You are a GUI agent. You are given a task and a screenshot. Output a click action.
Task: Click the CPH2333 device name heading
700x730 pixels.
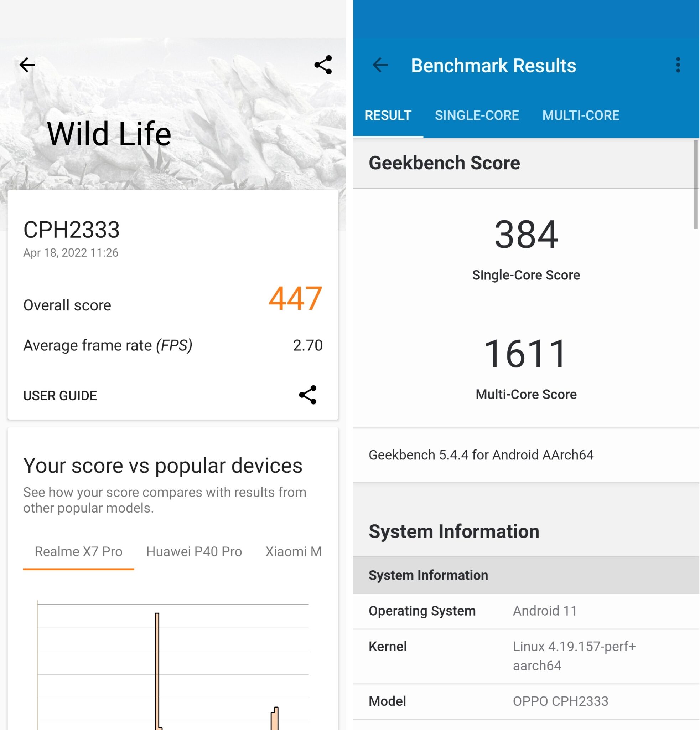click(72, 230)
